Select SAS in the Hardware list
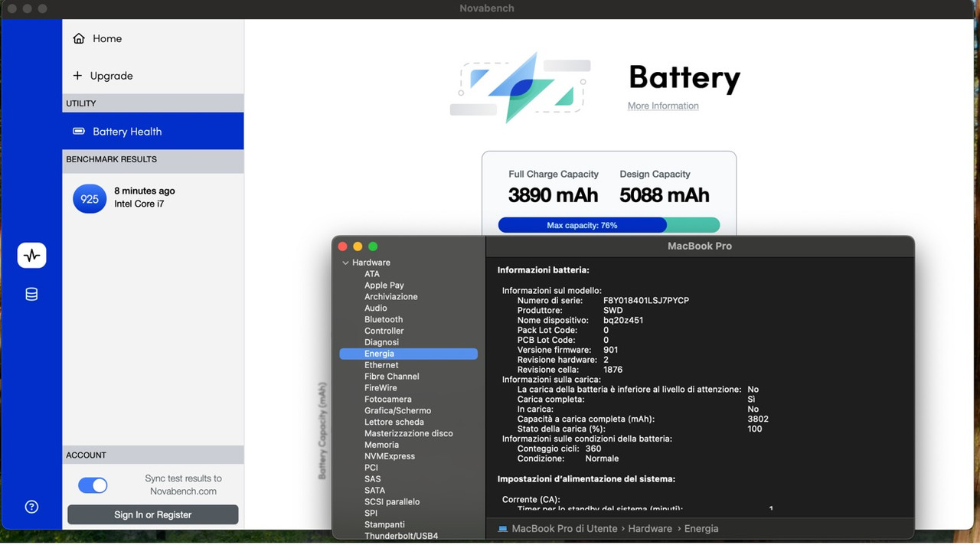 pyautogui.click(x=373, y=479)
